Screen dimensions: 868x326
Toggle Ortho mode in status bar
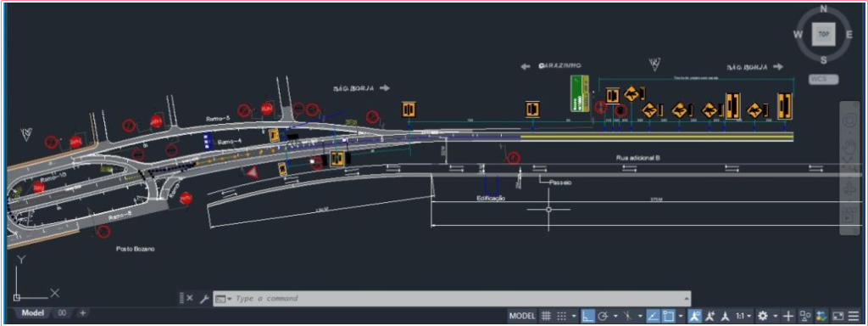[x=587, y=316]
